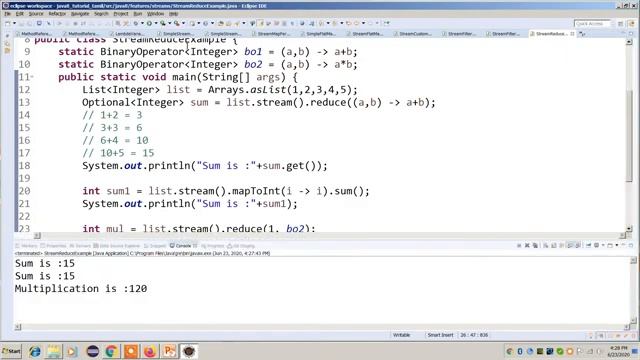Toggle the Pin Editor icon
The height and width of the screenshot is (360, 640).
coord(387,24)
